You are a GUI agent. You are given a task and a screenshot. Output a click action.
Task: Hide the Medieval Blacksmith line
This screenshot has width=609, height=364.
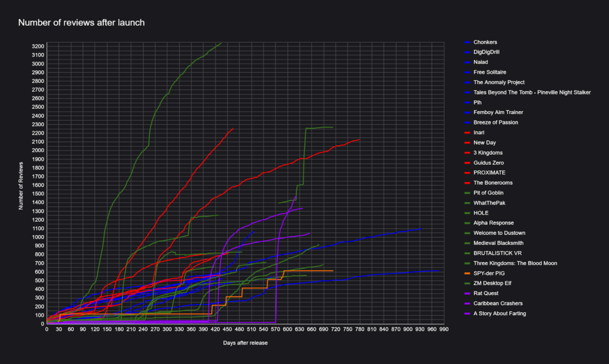tap(499, 243)
